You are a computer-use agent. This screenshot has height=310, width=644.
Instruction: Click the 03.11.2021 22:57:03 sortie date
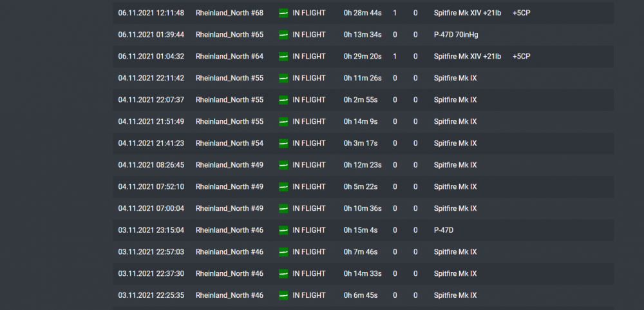pyautogui.click(x=151, y=252)
